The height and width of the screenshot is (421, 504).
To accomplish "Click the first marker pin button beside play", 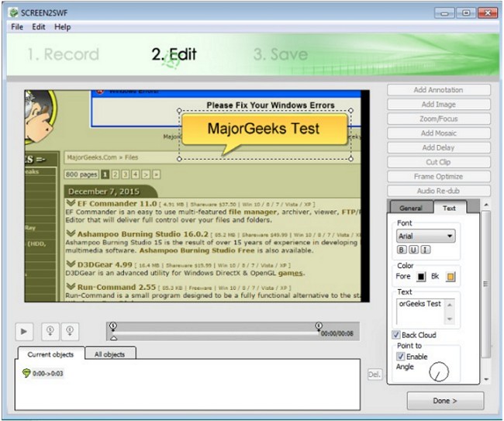I will 50,331.
